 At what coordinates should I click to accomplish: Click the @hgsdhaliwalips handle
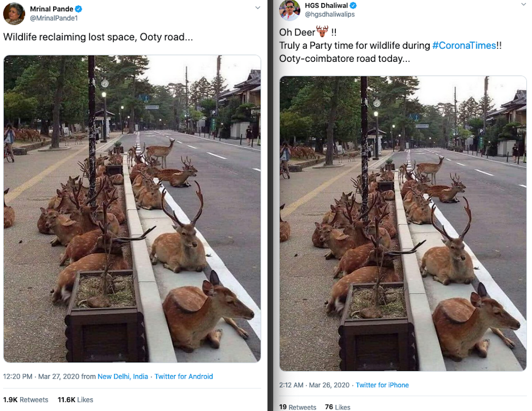click(x=329, y=14)
